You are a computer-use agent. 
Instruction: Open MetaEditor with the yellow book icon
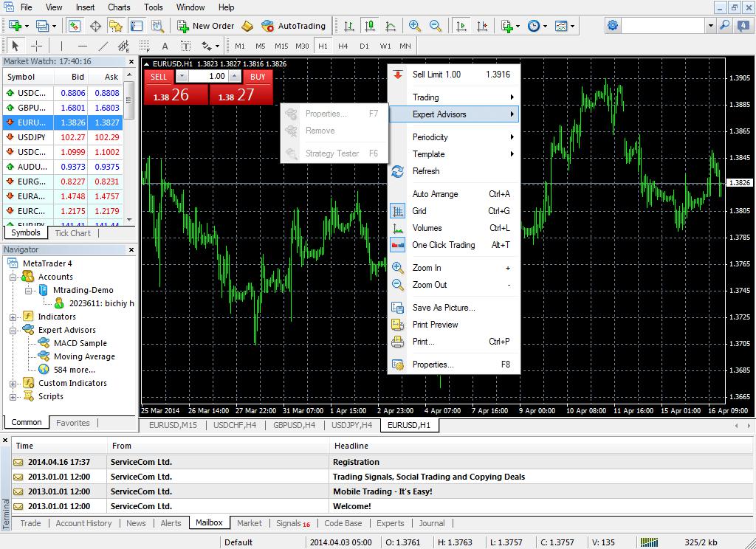247,26
